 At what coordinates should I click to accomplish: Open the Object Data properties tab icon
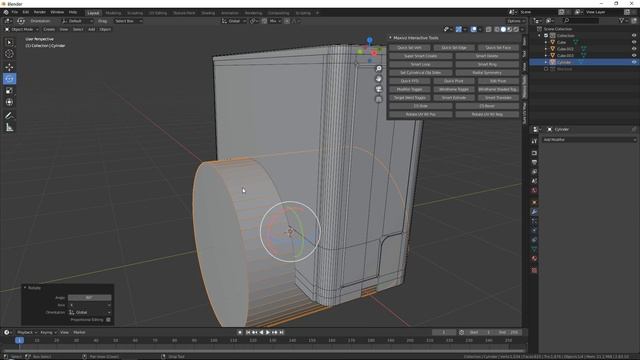(534, 249)
